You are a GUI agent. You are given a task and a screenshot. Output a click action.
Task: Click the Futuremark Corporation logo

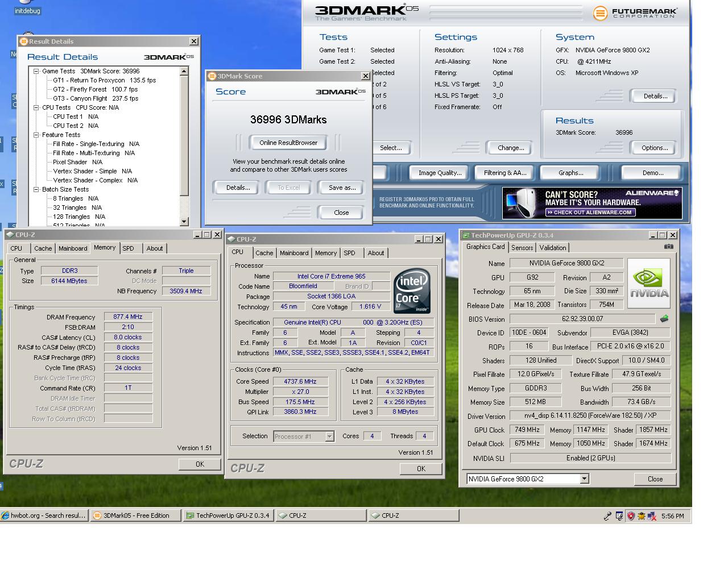(x=635, y=13)
